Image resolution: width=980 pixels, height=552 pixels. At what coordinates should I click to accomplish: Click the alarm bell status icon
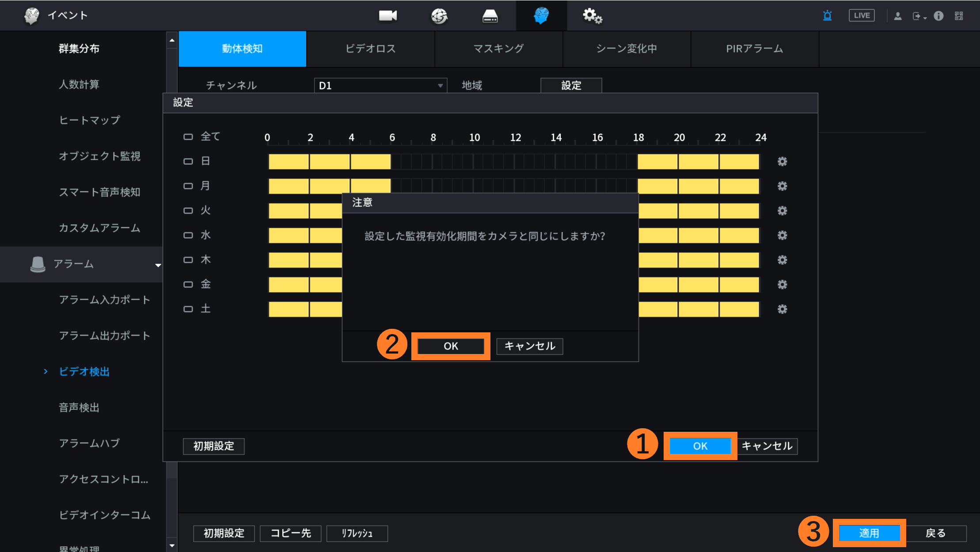(x=827, y=16)
